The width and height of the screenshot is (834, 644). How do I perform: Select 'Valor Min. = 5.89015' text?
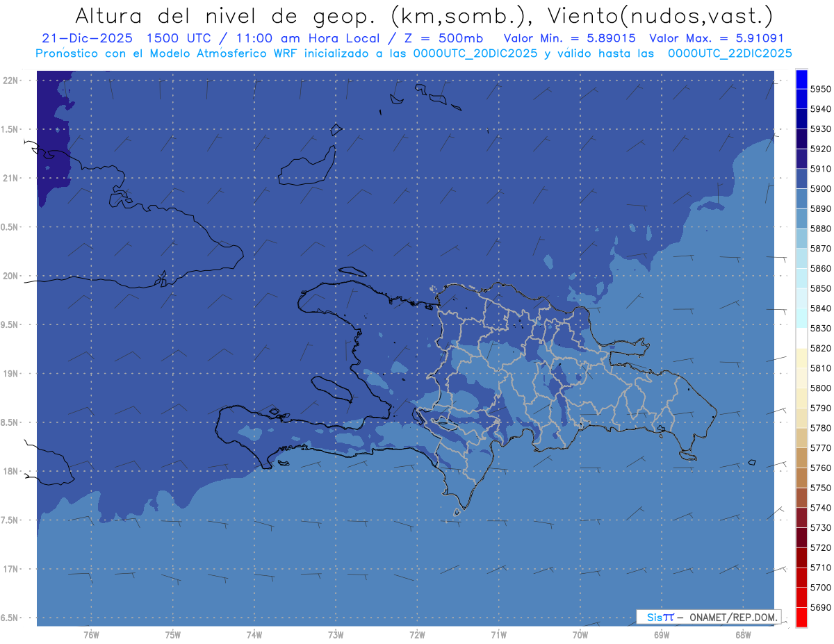coord(570,38)
